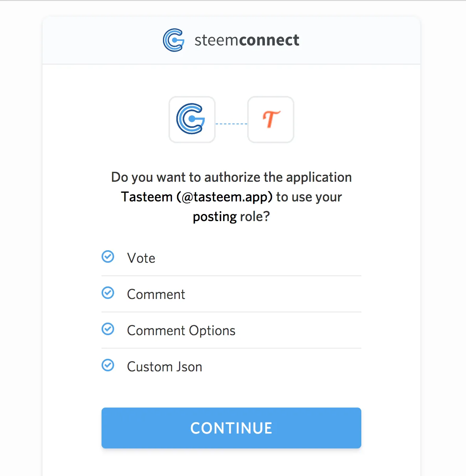Viewport: 466px width, 476px height.
Task: Click the dotted connector between app icons
Action: 231,124
